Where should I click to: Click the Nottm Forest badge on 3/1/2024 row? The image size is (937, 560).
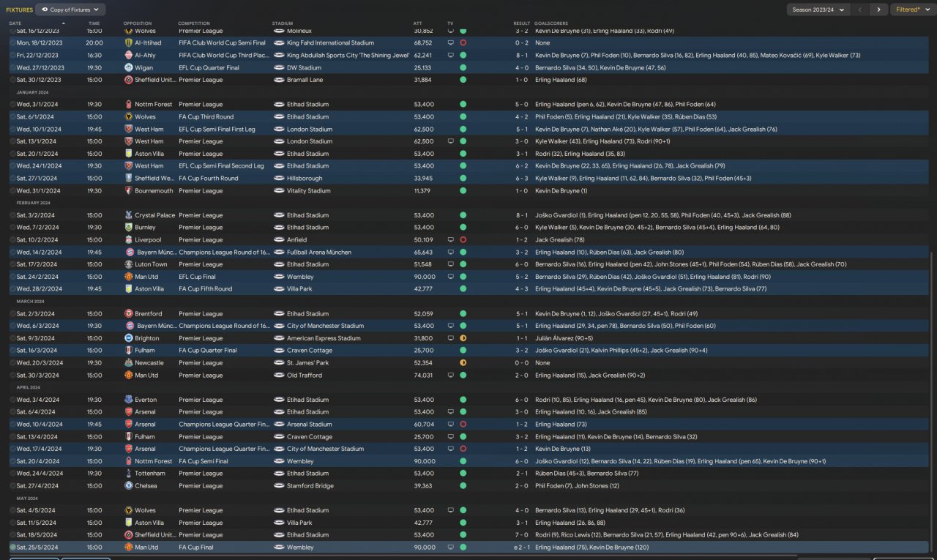point(129,105)
